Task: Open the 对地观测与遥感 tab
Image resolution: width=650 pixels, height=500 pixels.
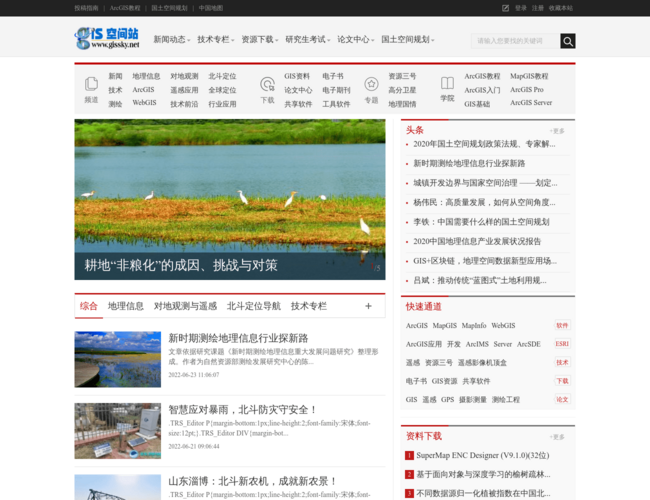Action: click(x=185, y=306)
